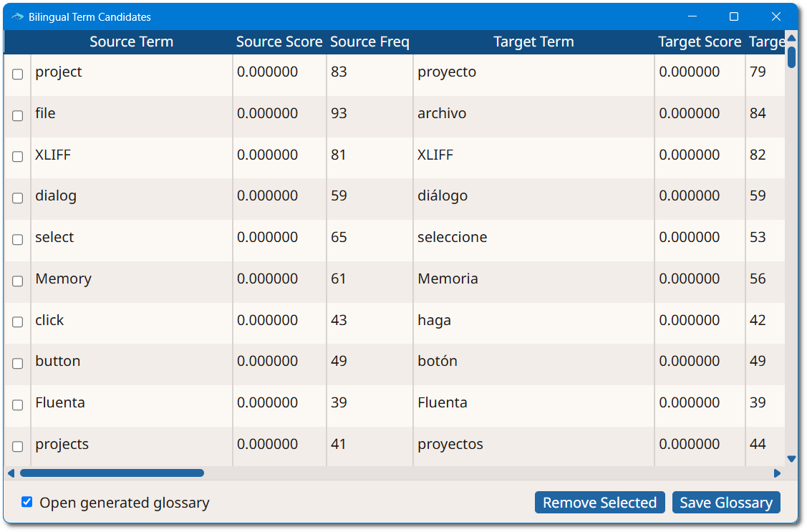Select the source term 'Memory'
Viewport: 807px width, 532px height.
click(x=63, y=279)
